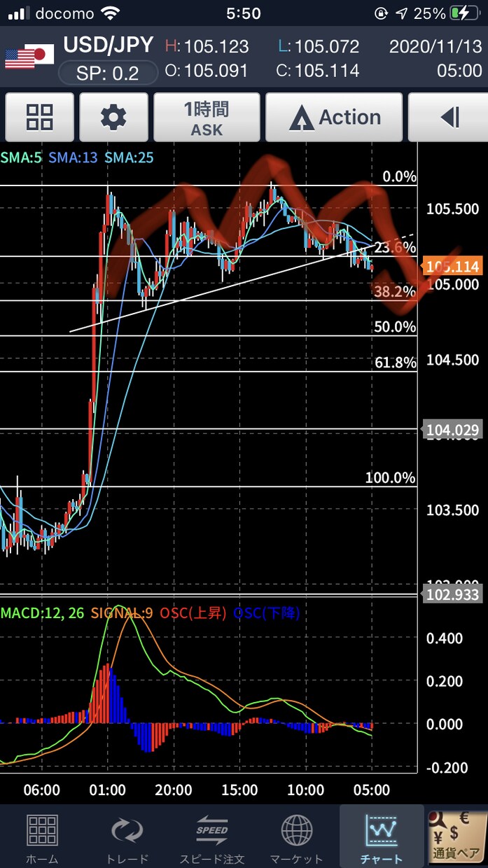Tap current price label 105.114
Image resolution: width=488 pixels, height=868 pixels.
coord(452,267)
